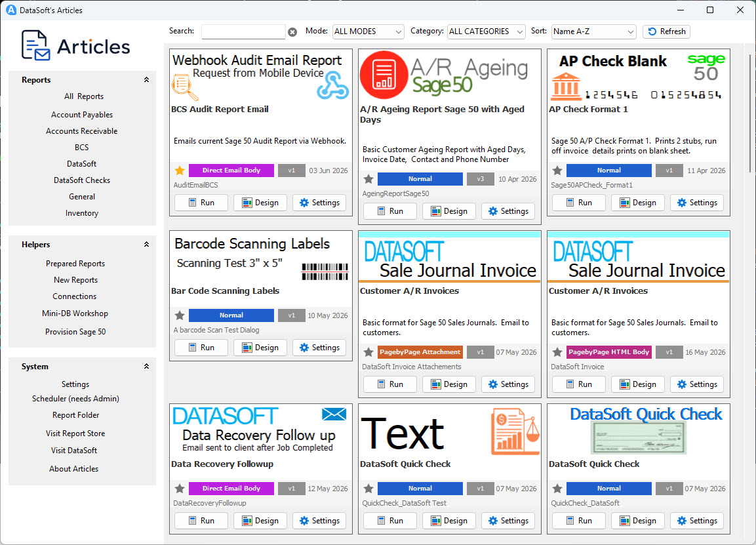Open Design for AgeingReportSage50
Screen dimensions: 756x545
point(449,211)
